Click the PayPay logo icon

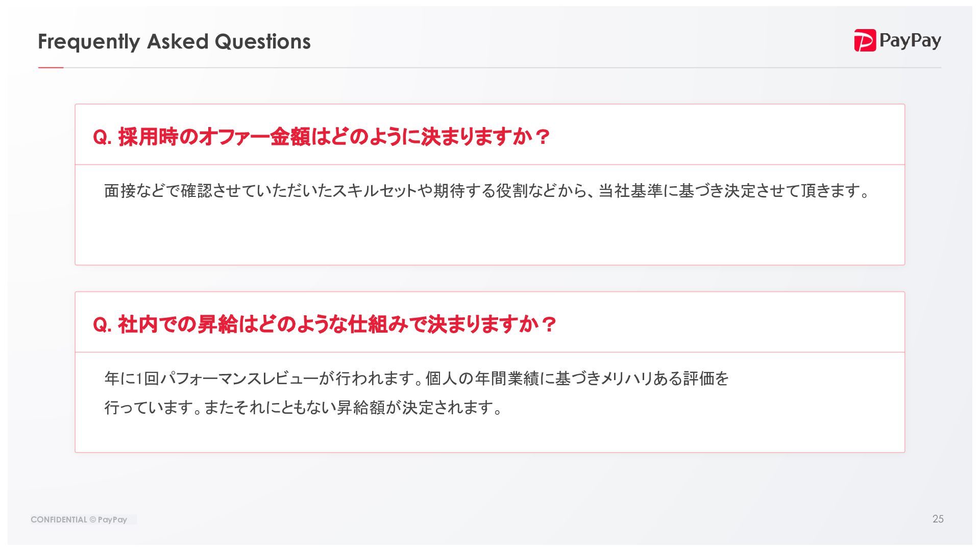pos(865,40)
